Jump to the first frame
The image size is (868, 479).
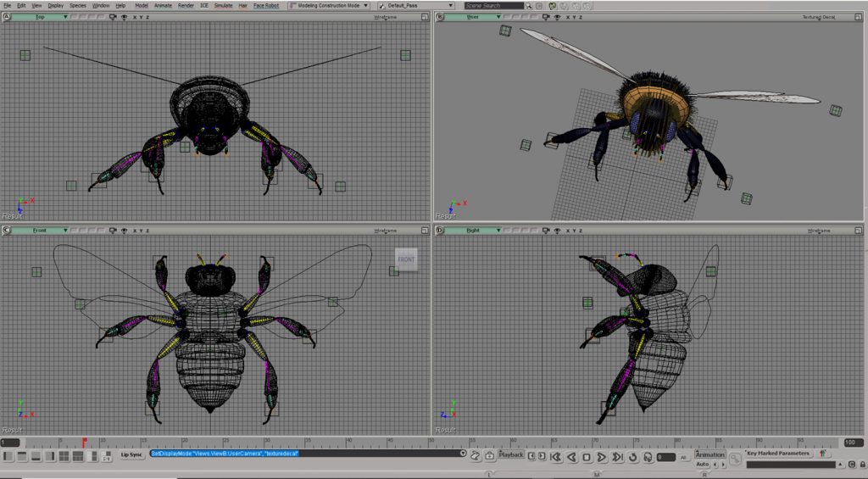[555, 458]
